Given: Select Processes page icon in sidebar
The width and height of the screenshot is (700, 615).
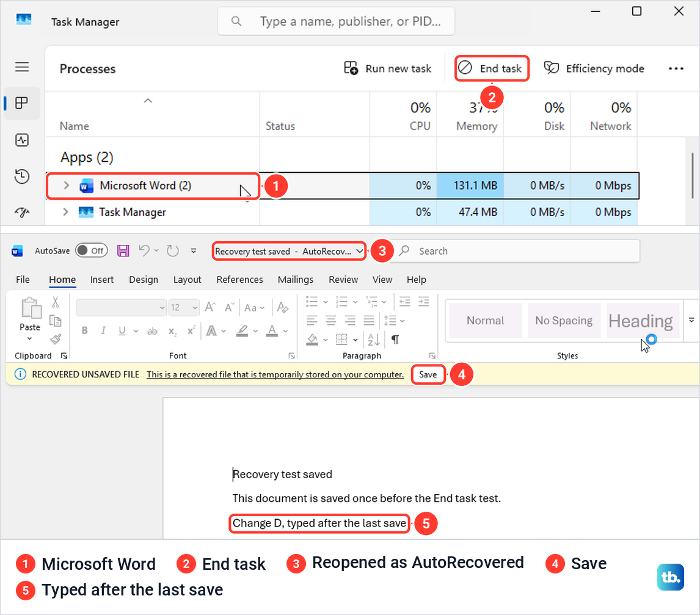Looking at the screenshot, I should click(21, 103).
